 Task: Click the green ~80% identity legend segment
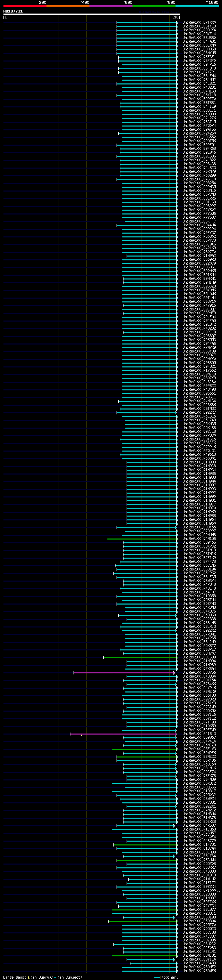154,7
